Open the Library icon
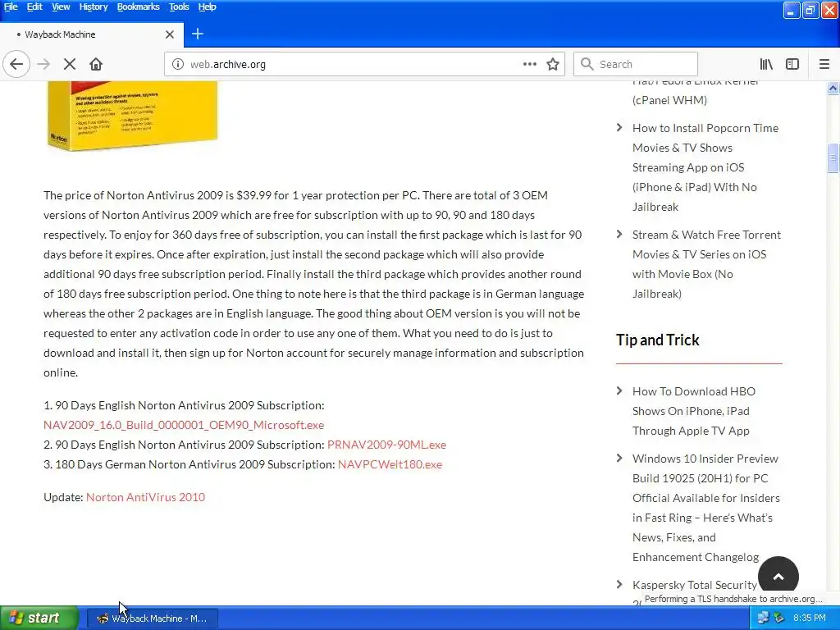Screen dimensions: 840x630 [x=766, y=64]
